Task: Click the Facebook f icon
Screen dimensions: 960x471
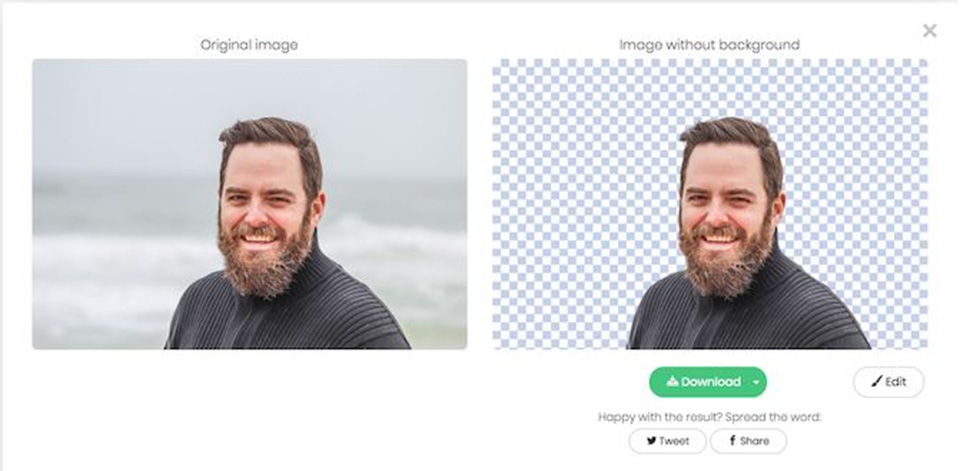Action: click(x=732, y=441)
